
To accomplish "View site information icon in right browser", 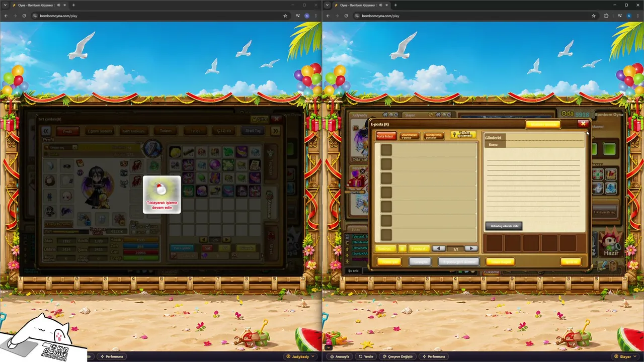I will point(357,16).
